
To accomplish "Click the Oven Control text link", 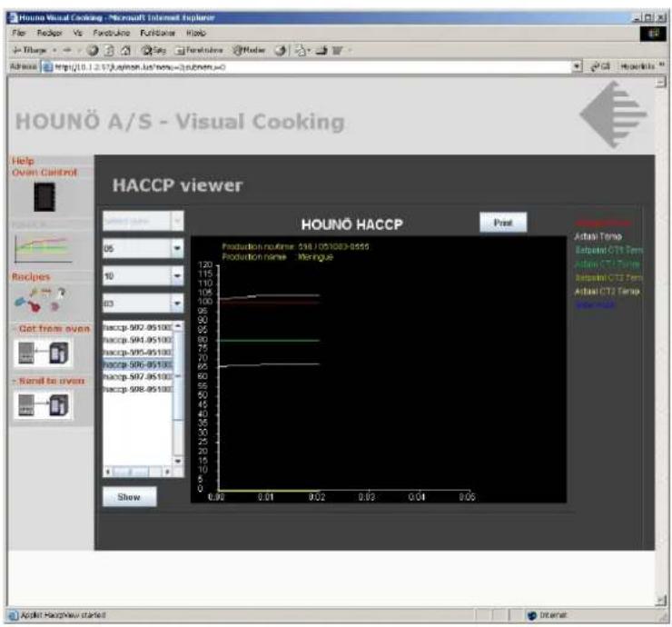I will pyautogui.click(x=44, y=173).
